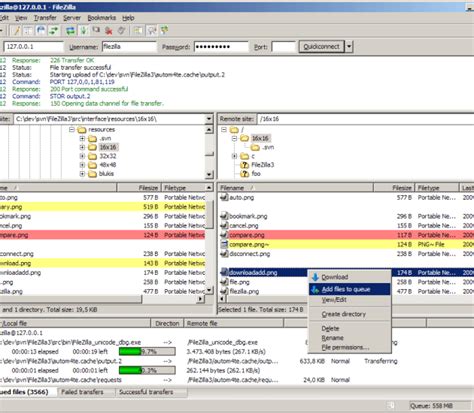
Task: Click the output.2 upload progress bar
Action: pos(147,370)
